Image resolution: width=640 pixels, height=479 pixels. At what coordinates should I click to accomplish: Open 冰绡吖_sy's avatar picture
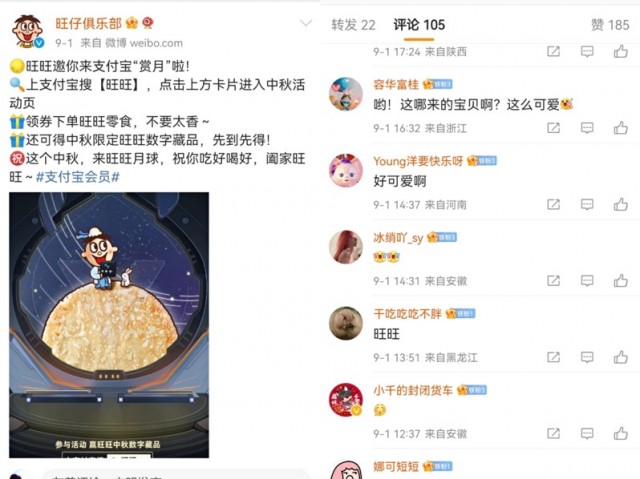346,247
